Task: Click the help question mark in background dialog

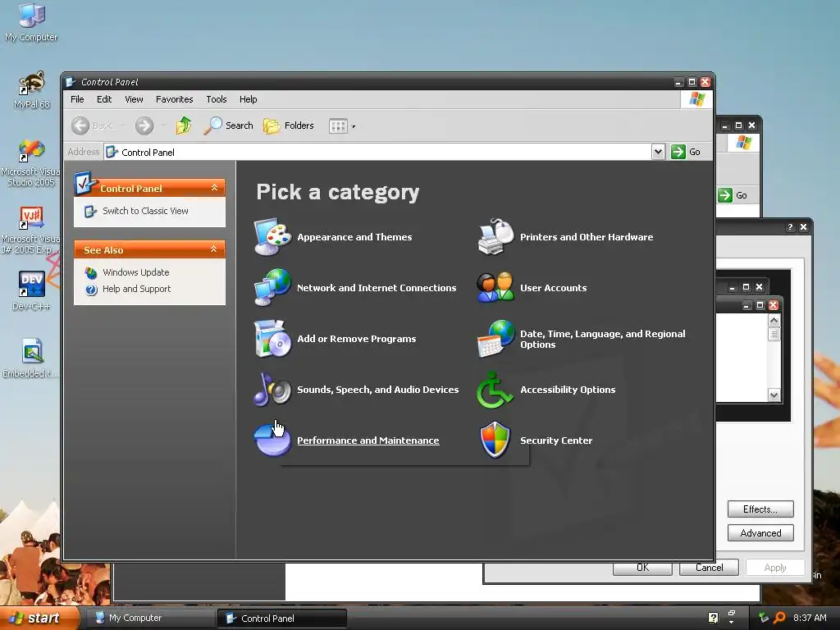Action: tap(790, 227)
